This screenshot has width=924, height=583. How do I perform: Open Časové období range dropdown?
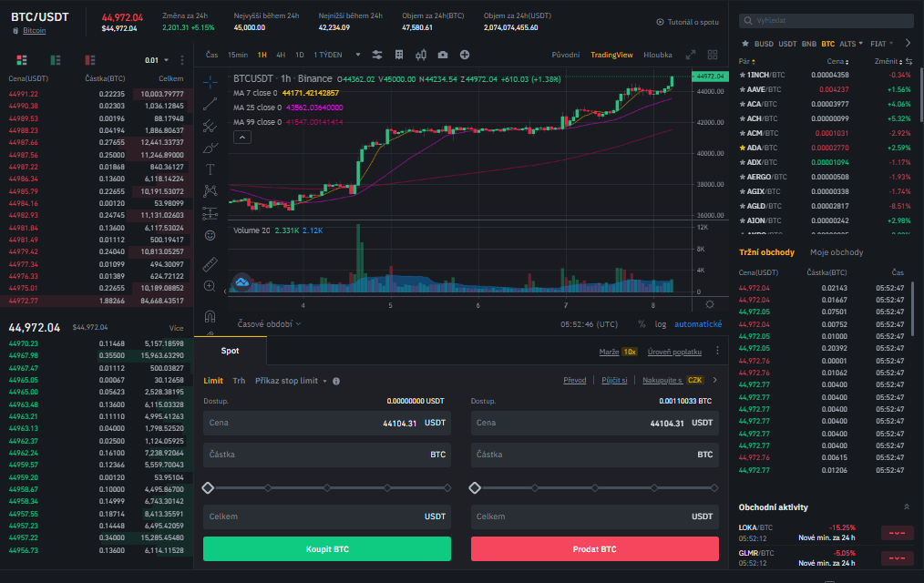tap(270, 324)
